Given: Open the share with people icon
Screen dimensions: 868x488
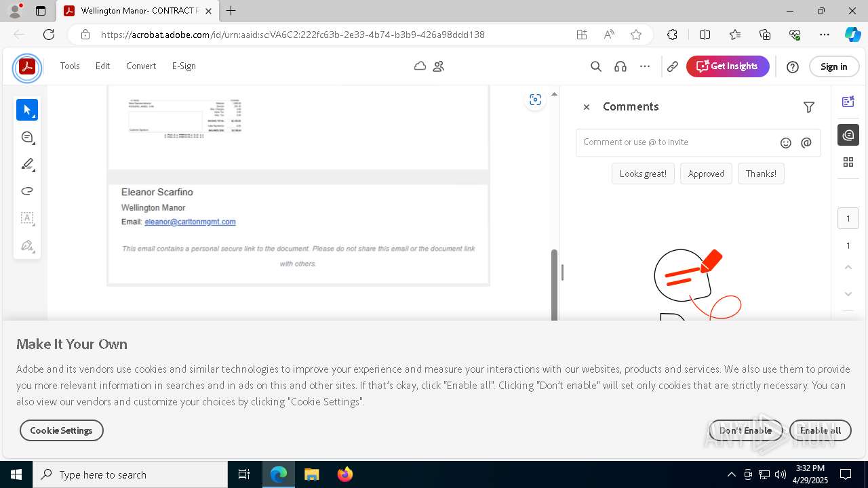Looking at the screenshot, I should (439, 66).
